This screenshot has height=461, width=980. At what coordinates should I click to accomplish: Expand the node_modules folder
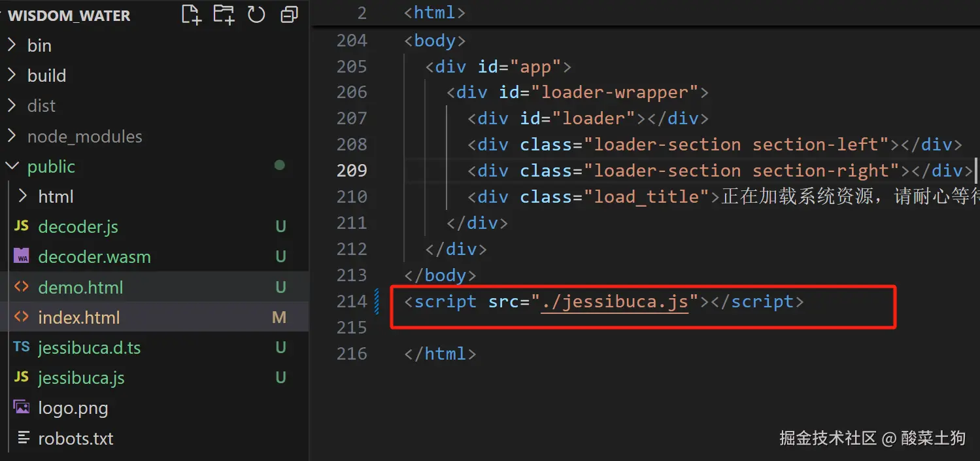[x=84, y=136]
